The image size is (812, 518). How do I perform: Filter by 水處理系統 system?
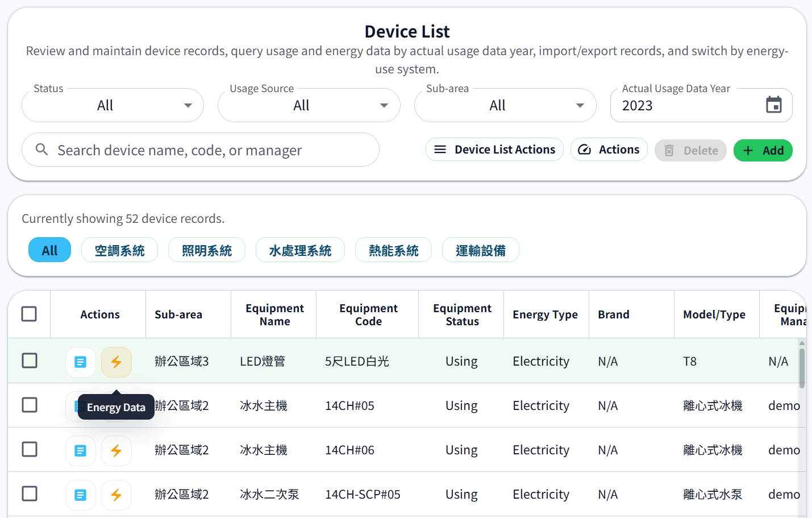pos(300,250)
